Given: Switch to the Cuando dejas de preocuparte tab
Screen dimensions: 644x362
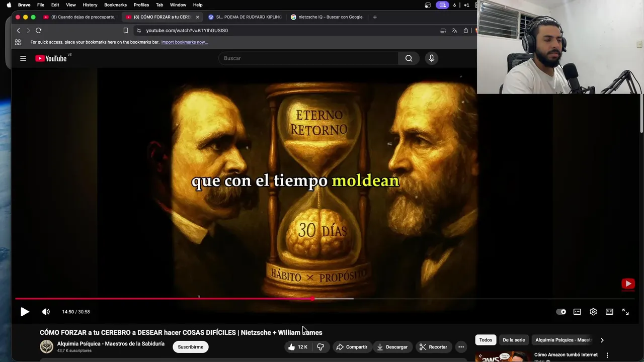Looking at the screenshot, I should [x=79, y=17].
